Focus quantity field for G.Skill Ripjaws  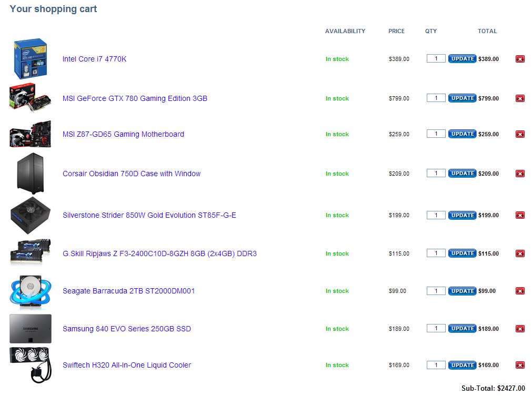point(436,253)
